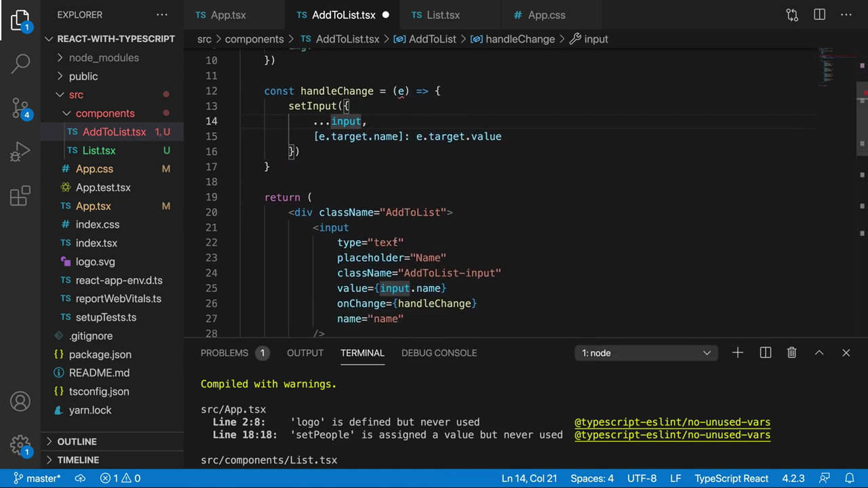Open yarn.lock in the explorer
Screen dimensions: 868x488
point(112,410)
